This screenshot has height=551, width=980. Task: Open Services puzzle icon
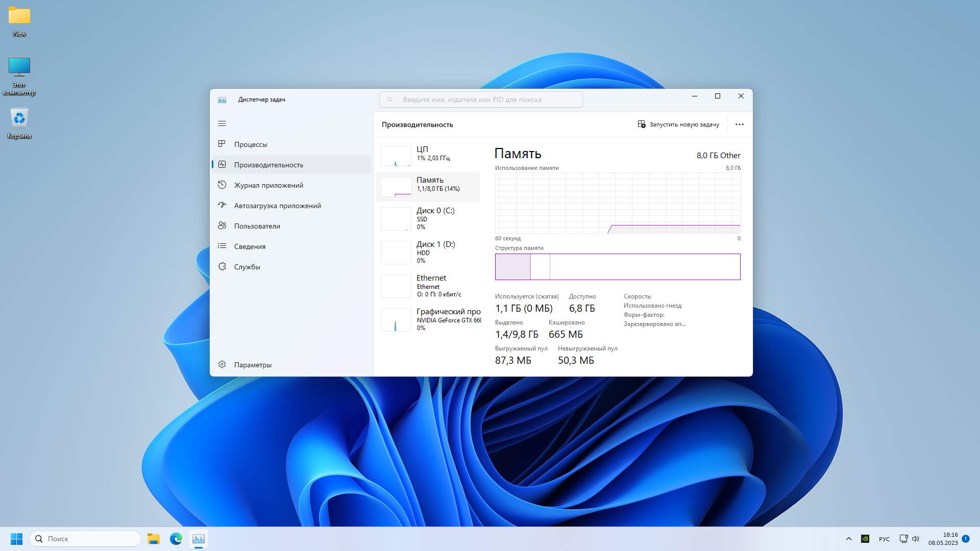[x=222, y=267]
